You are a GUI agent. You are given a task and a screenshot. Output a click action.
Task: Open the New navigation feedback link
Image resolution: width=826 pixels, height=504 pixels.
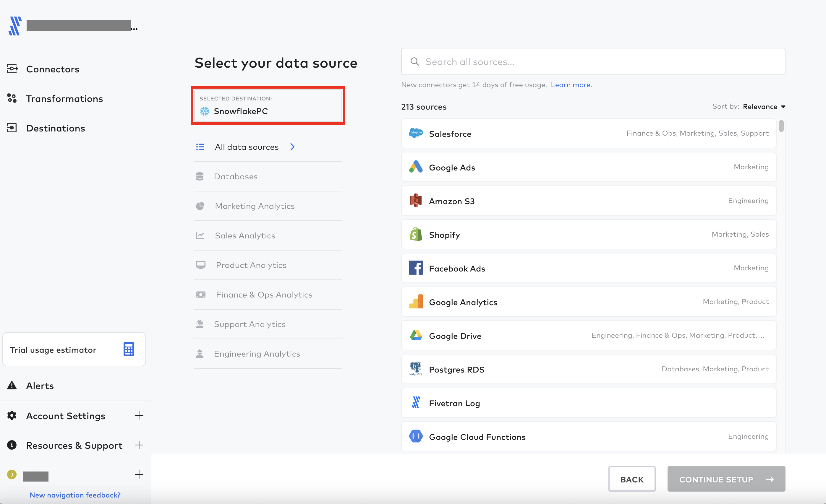tap(75, 495)
